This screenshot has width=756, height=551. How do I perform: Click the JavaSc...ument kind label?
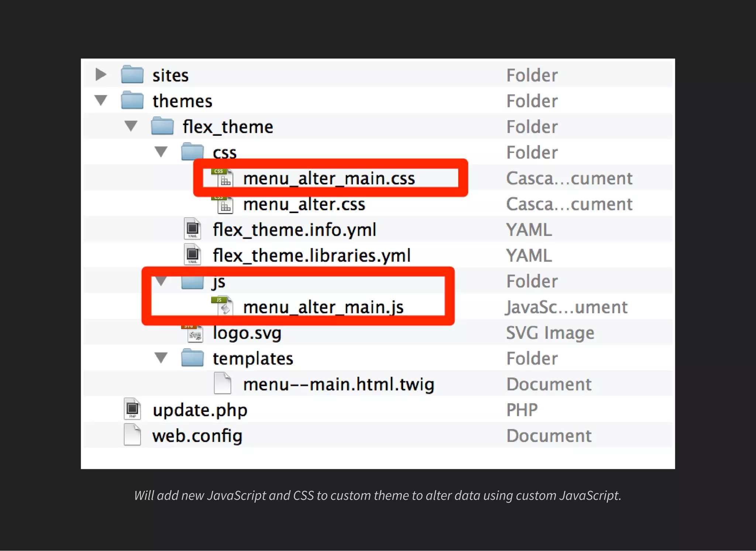566,307
